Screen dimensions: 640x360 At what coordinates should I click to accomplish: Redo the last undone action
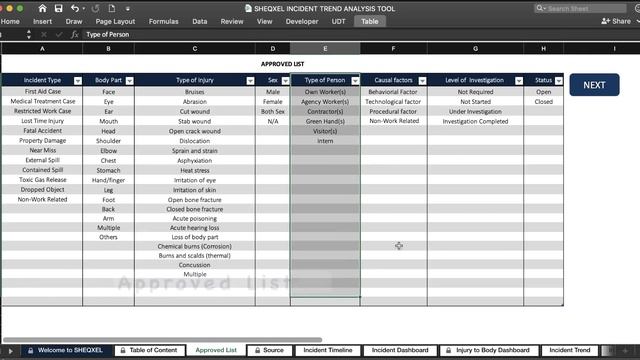point(96,8)
